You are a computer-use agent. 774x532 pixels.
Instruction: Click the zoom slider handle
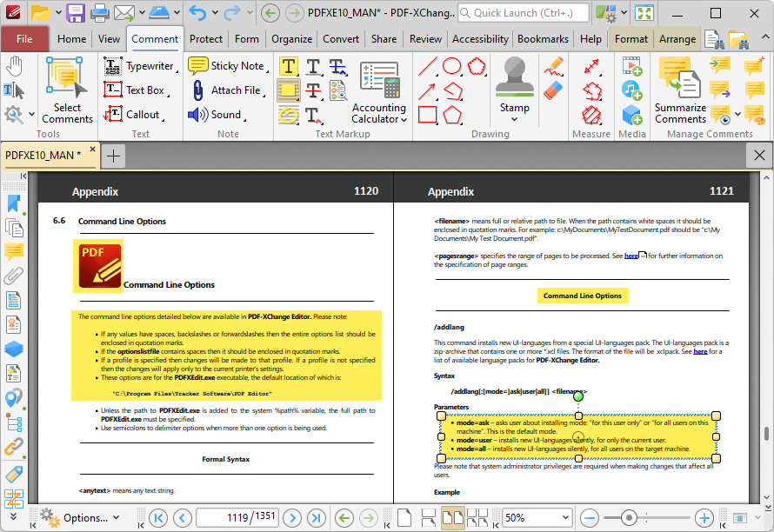(x=629, y=518)
